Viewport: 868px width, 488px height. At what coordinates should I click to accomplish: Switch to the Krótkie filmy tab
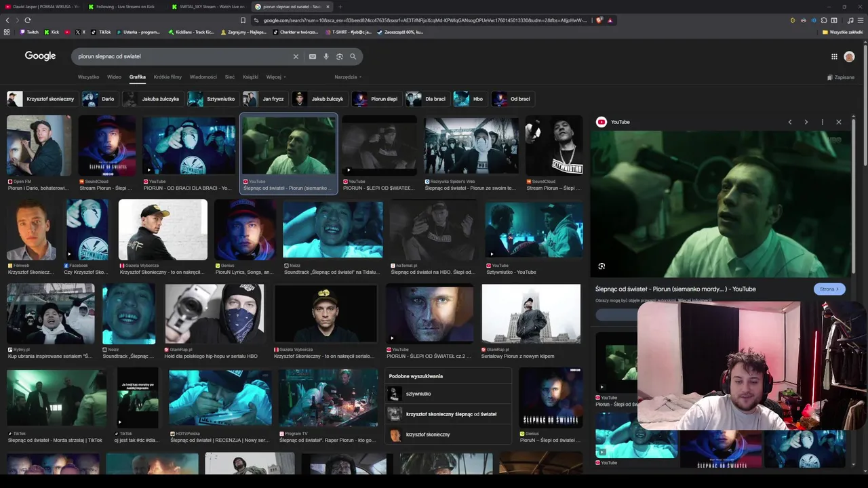click(167, 77)
